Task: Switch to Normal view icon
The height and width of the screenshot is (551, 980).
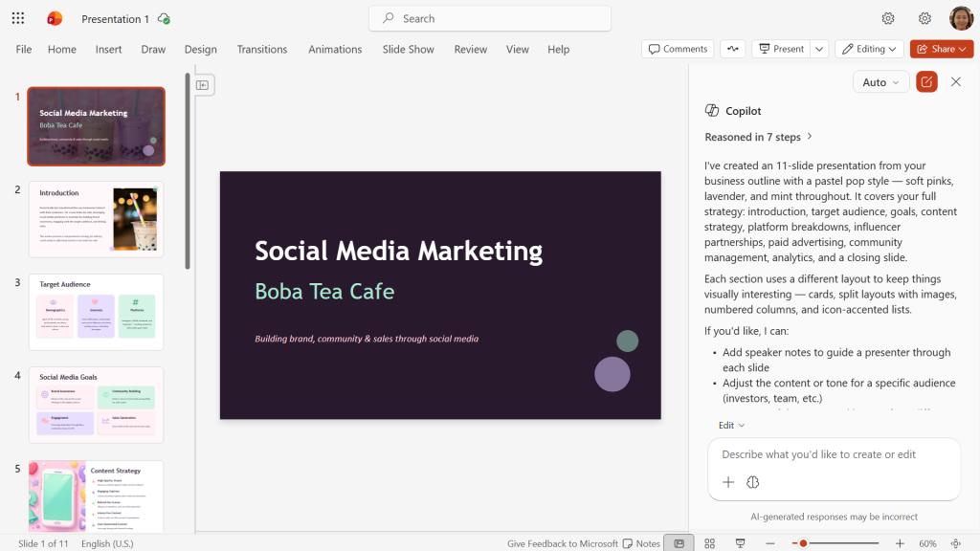Action: click(x=679, y=543)
